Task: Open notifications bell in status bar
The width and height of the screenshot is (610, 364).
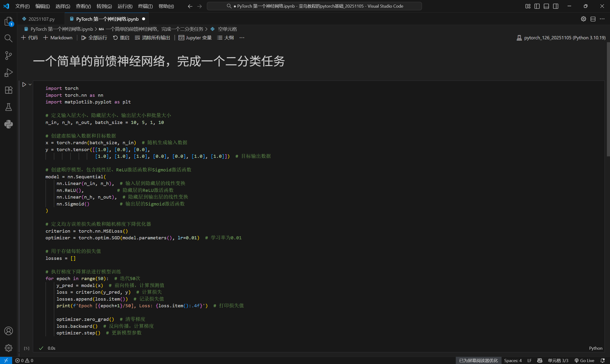Action: [x=603, y=360]
